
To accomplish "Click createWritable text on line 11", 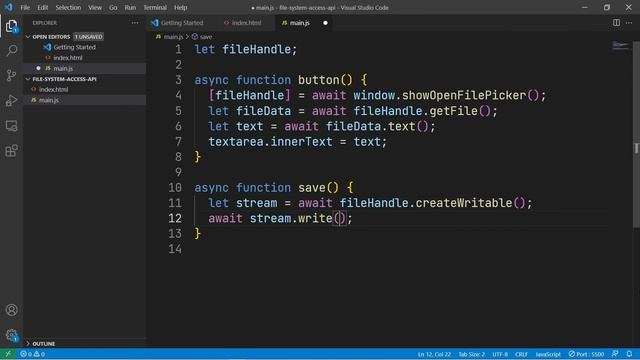I will click(464, 203).
